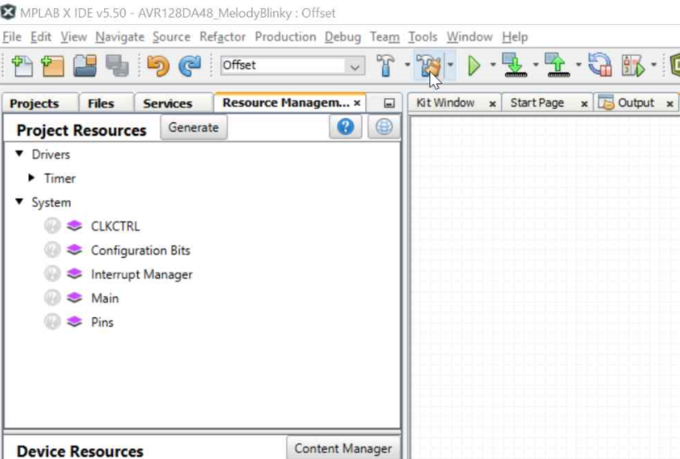Screen dimensions: 680x459
Task: Click the Undo arrow icon
Action: point(158,66)
